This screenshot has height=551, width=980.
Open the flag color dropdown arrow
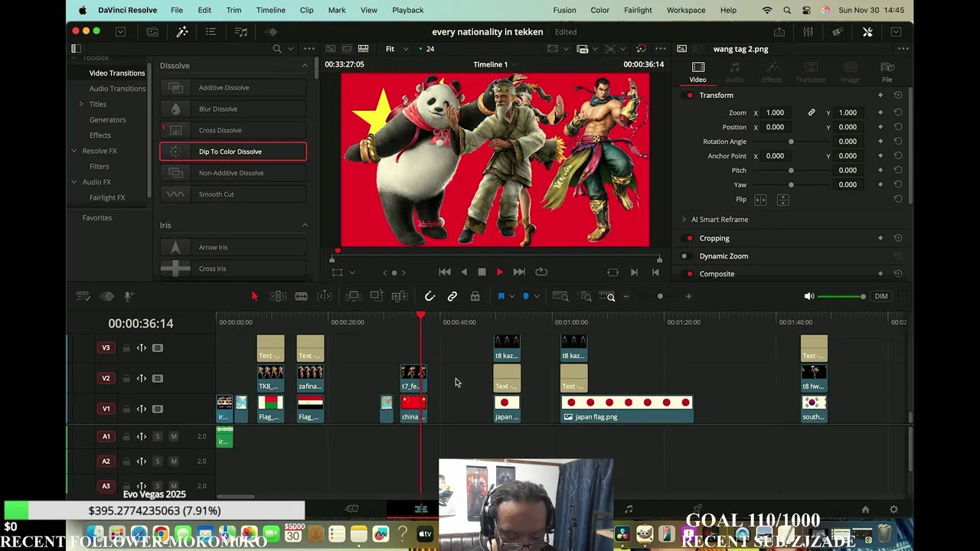511,296
